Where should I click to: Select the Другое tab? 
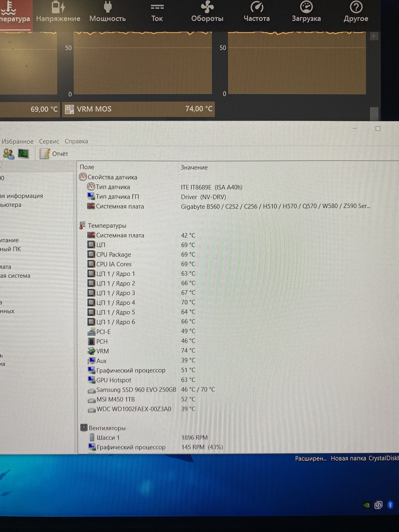356,12
